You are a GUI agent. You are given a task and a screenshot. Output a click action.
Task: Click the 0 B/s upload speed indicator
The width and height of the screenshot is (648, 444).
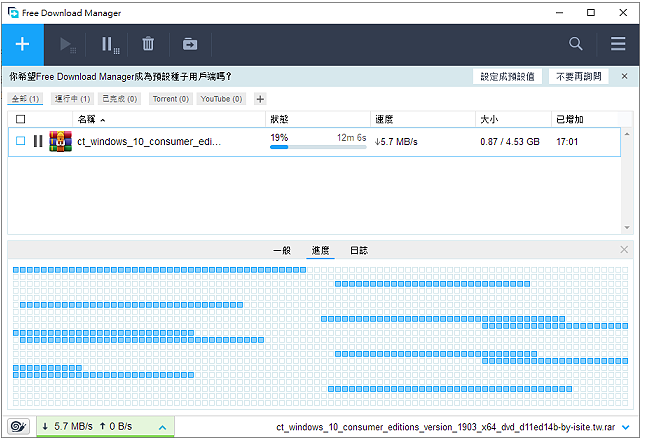point(116,426)
